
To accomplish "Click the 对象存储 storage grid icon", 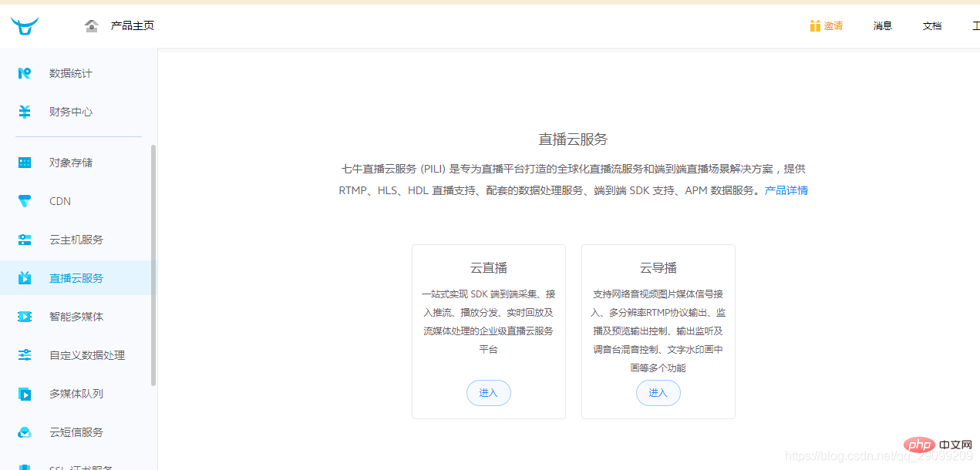I will coord(24,162).
